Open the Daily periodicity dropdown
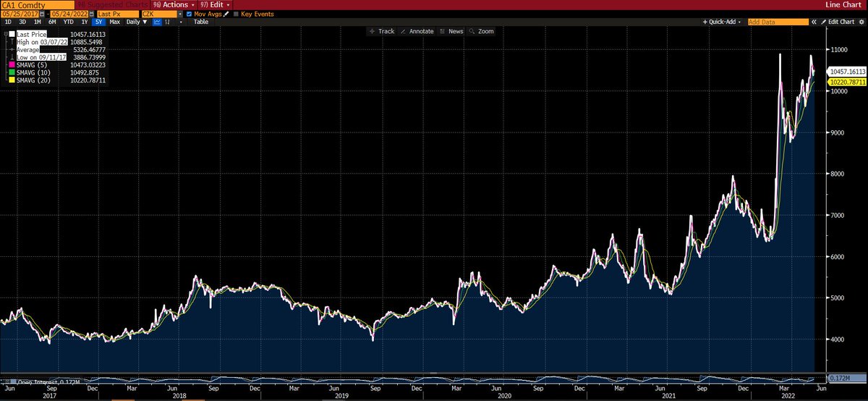This screenshot has height=401, width=868. tap(137, 22)
